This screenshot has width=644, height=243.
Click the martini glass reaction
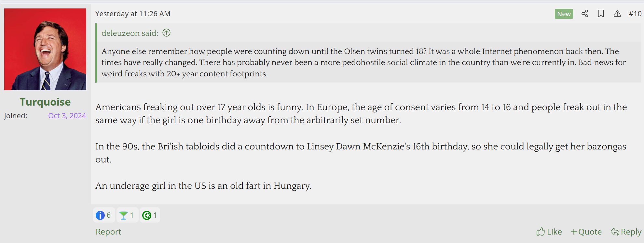127,215
